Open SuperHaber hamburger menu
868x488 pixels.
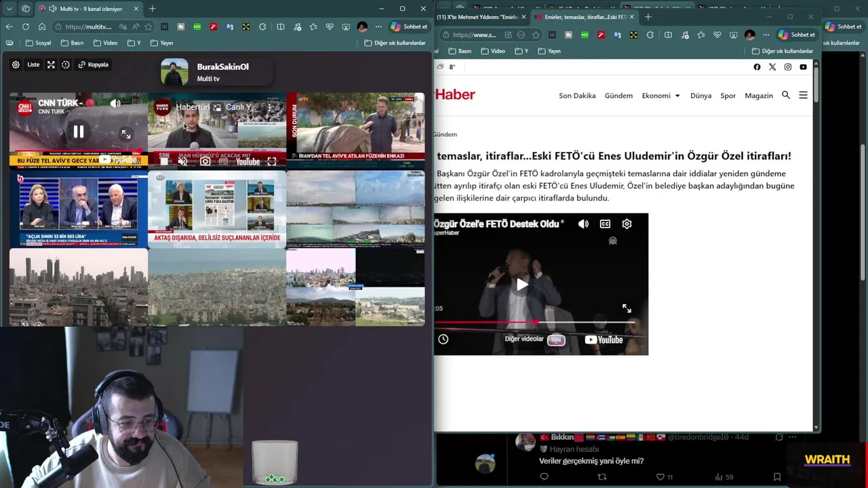click(803, 95)
